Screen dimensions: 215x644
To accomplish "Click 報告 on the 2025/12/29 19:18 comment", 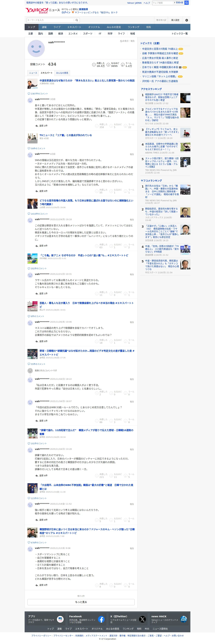I will tap(132, 220).
